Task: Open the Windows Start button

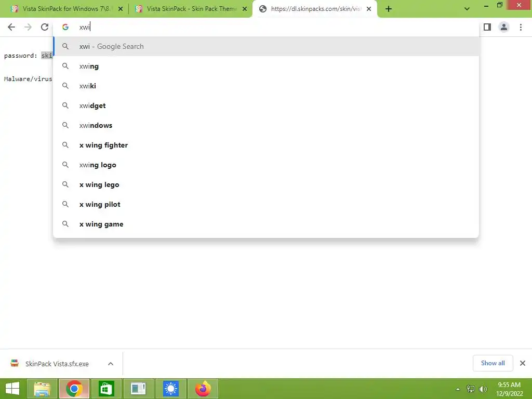Action: pyautogui.click(x=12, y=389)
